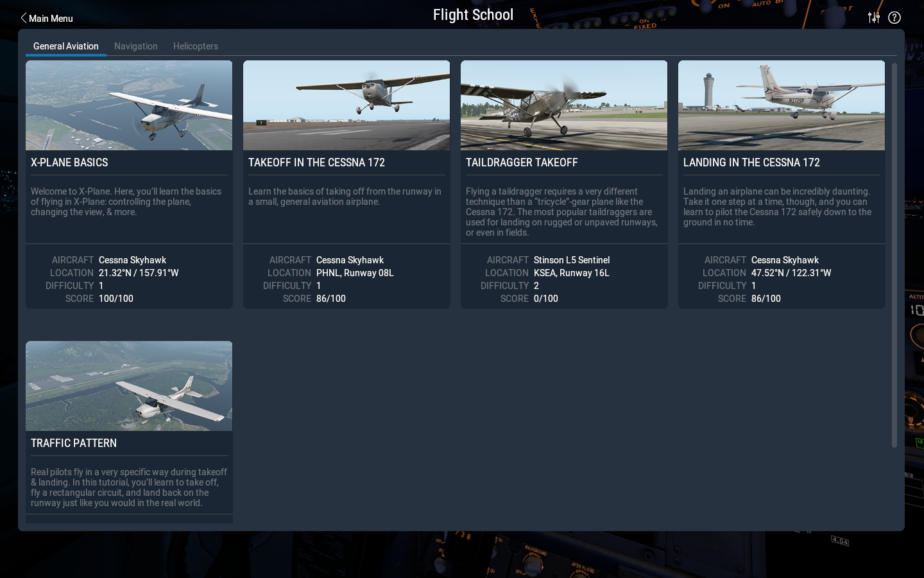Click the X-Plane Basics score 100/100
Viewport: 924px width, 578px height.
116,299
